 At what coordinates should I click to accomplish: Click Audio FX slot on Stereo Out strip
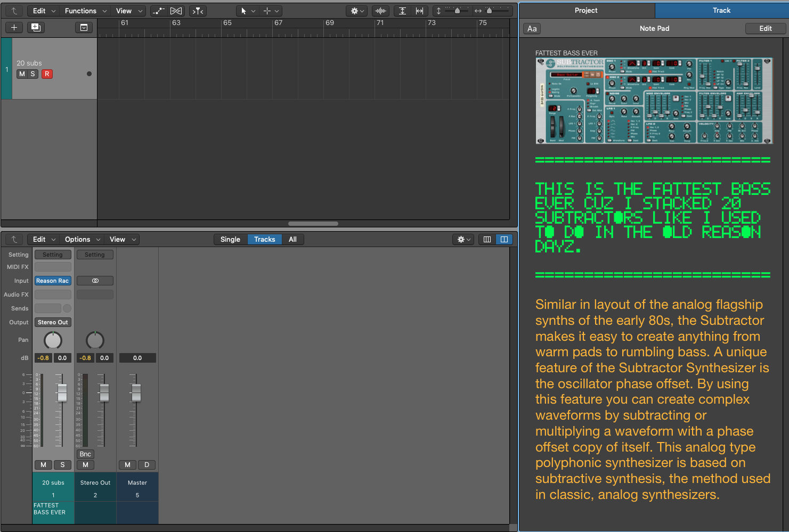click(x=95, y=294)
